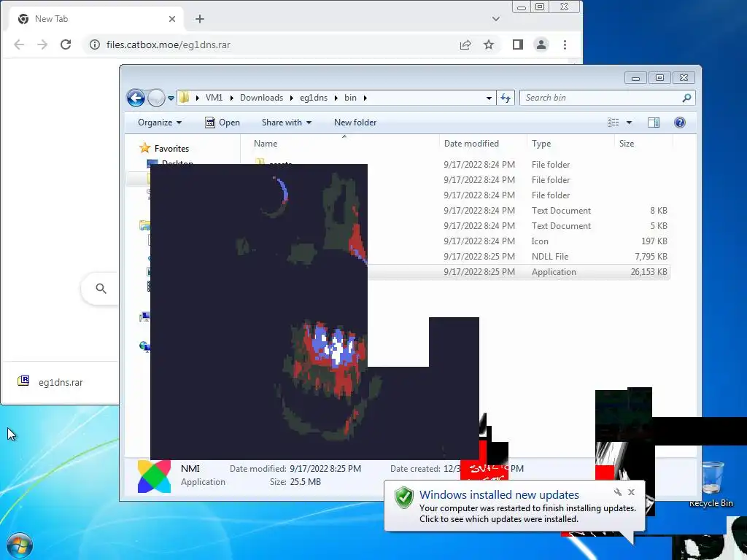
Task: Click the Google search magnifier in Chrome
Action: tap(101, 288)
